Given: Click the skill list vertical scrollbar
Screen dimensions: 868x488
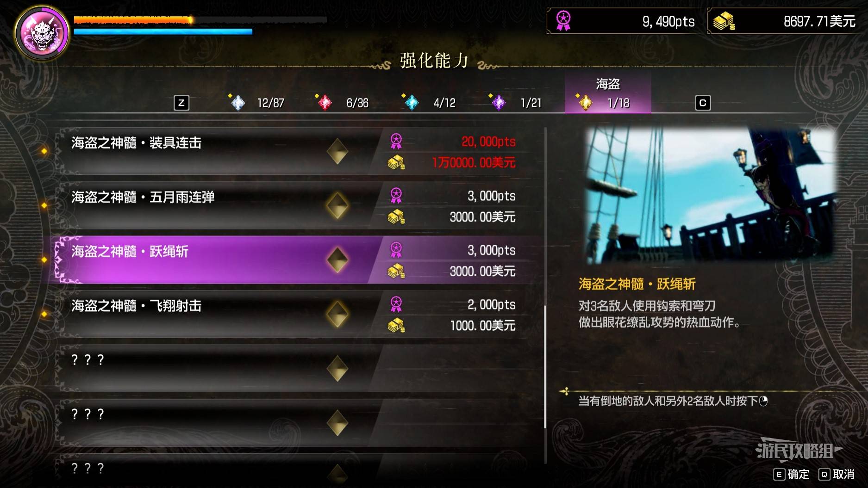Looking at the screenshot, I should coord(545,296).
